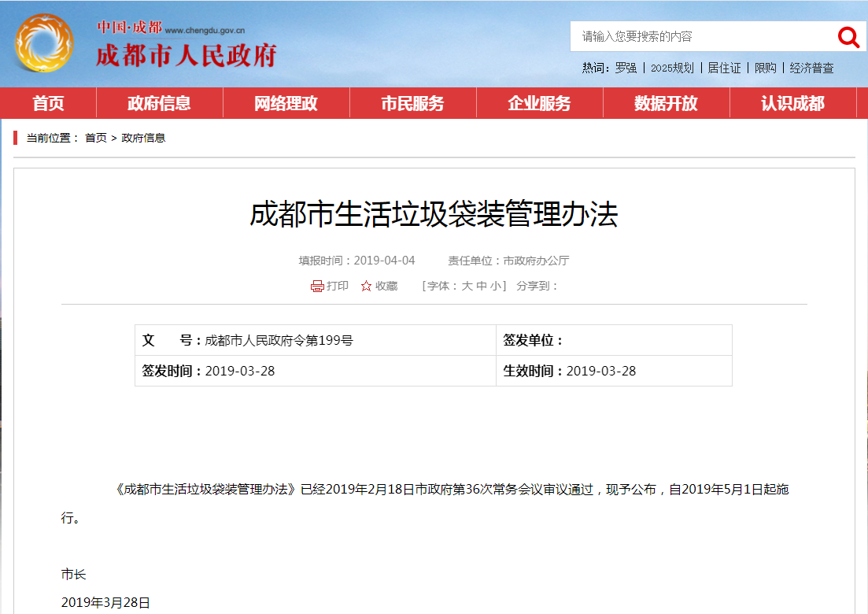Click the printer icon beside 打印
The width and height of the screenshot is (868, 614).
(317, 287)
